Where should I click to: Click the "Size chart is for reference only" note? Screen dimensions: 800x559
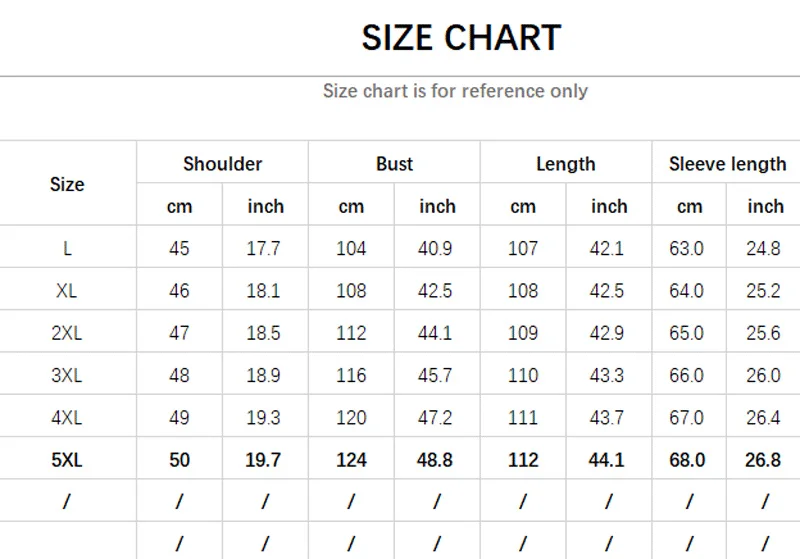[x=455, y=91]
